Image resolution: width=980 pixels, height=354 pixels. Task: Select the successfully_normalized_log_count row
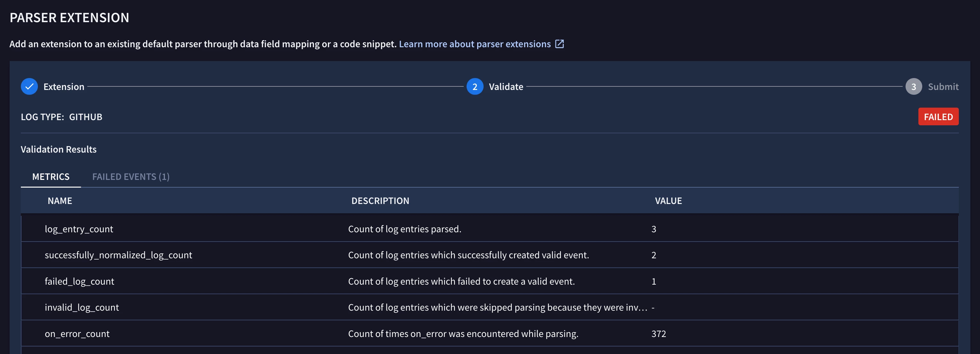[118, 255]
